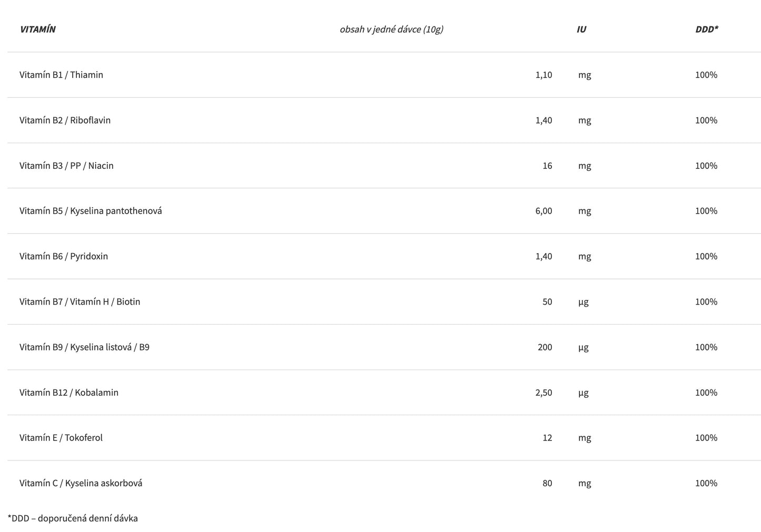Select the Vitamín B6 / Pyridoxin label
This screenshot has height=532, width=761.
point(64,256)
